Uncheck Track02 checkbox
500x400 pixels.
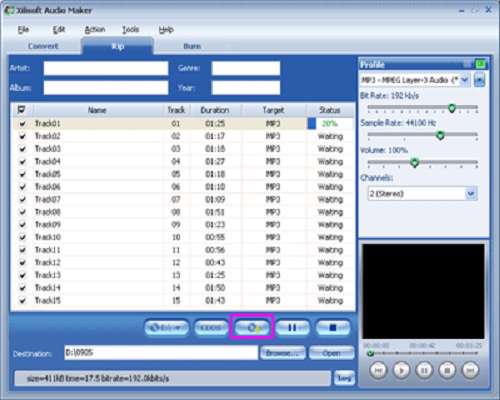22,136
